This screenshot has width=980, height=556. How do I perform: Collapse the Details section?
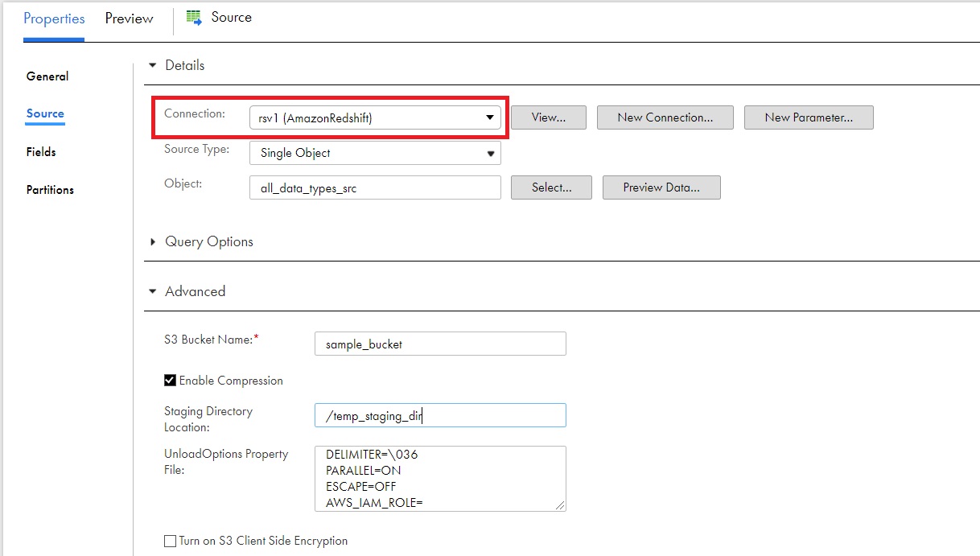tap(153, 66)
